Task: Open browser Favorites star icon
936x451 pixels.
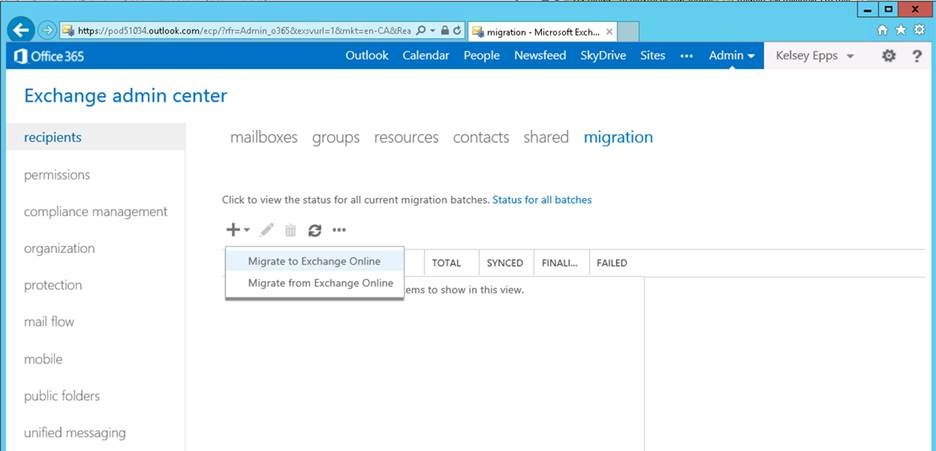Action: (901, 30)
